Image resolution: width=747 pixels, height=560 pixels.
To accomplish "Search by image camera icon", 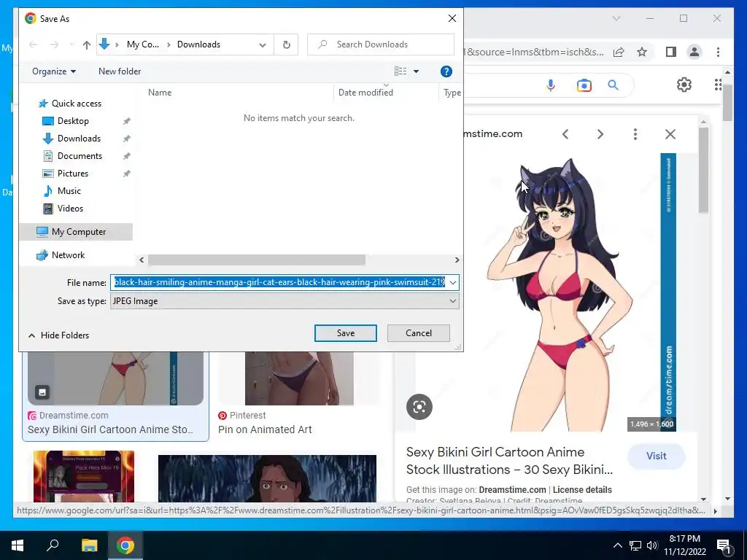I will (584, 85).
